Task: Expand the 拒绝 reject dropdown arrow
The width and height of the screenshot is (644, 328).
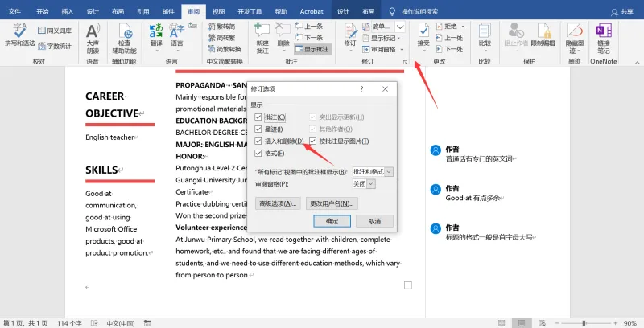Action: (464, 27)
